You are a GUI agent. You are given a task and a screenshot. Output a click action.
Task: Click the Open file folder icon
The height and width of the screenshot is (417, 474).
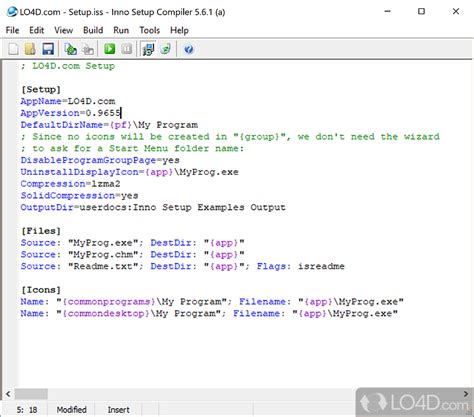click(30, 49)
